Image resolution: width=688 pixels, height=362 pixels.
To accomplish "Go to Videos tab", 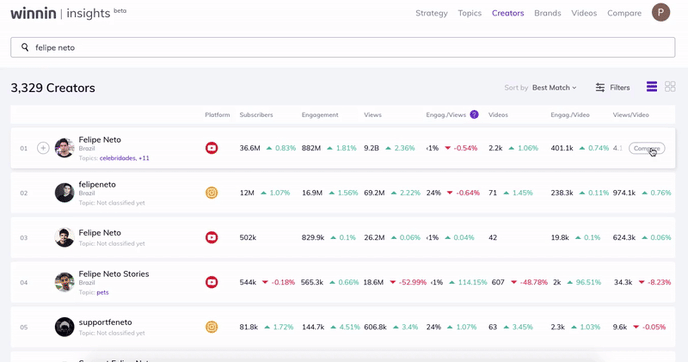I will (584, 13).
